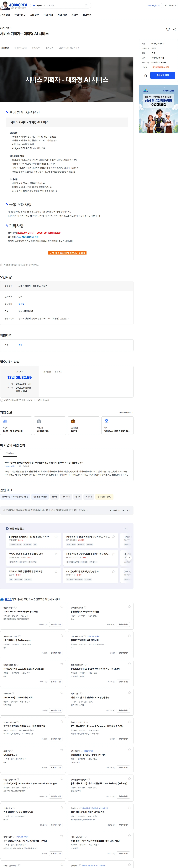Screen dimensions: 178x868
Task: Click the company type building icon
Action: (x=39, y=421)
